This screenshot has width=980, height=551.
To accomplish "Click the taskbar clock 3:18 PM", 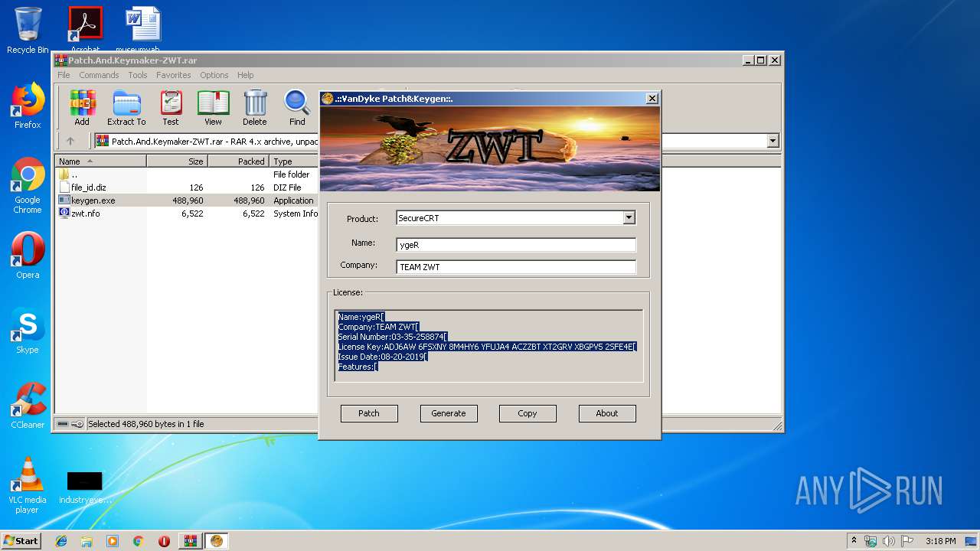I will pyautogui.click(x=941, y=541).
